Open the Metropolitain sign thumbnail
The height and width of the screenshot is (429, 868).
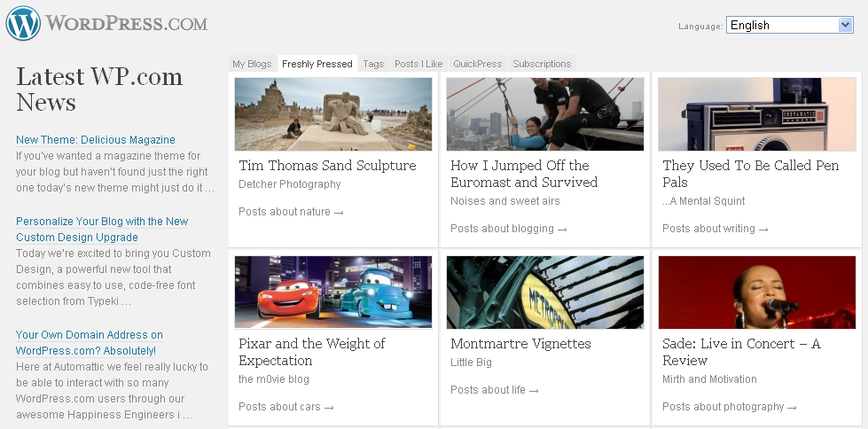pos(545,292)
